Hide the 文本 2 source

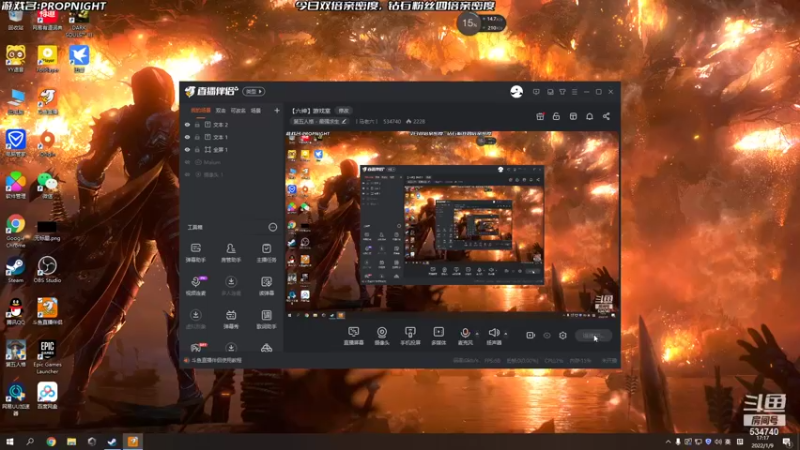click(x=187, y=124)
